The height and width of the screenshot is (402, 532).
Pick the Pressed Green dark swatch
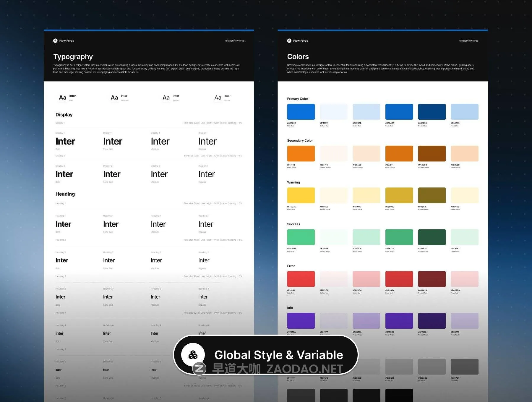point(432,237)
